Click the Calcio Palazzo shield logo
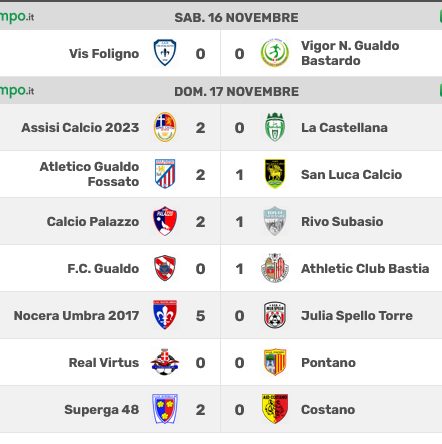The image size is (442, 444). pos(165,221)
